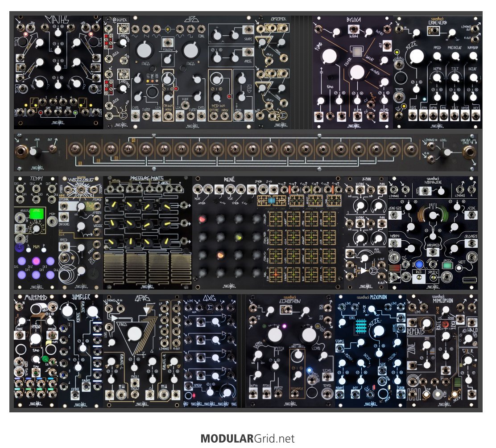Select the QPAS filter module
The height and width of the screenshot is (448, 496).
[143, 351]
